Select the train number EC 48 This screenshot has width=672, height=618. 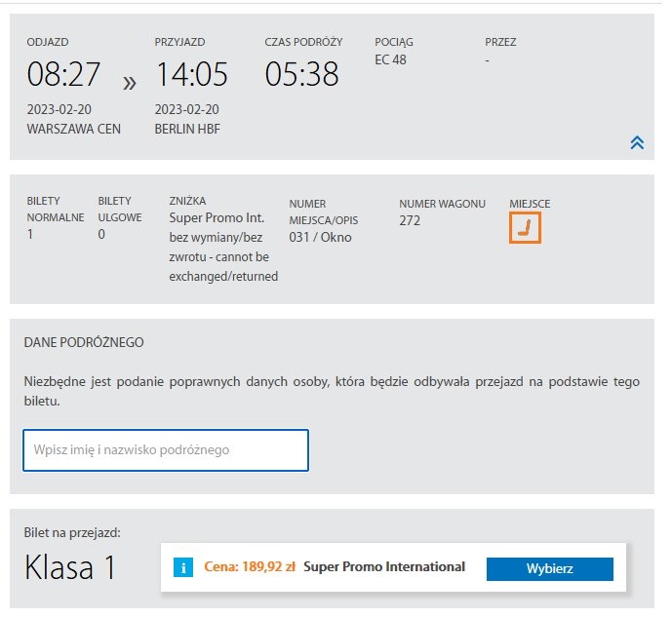pyautogui.click(x=393, y=59)
